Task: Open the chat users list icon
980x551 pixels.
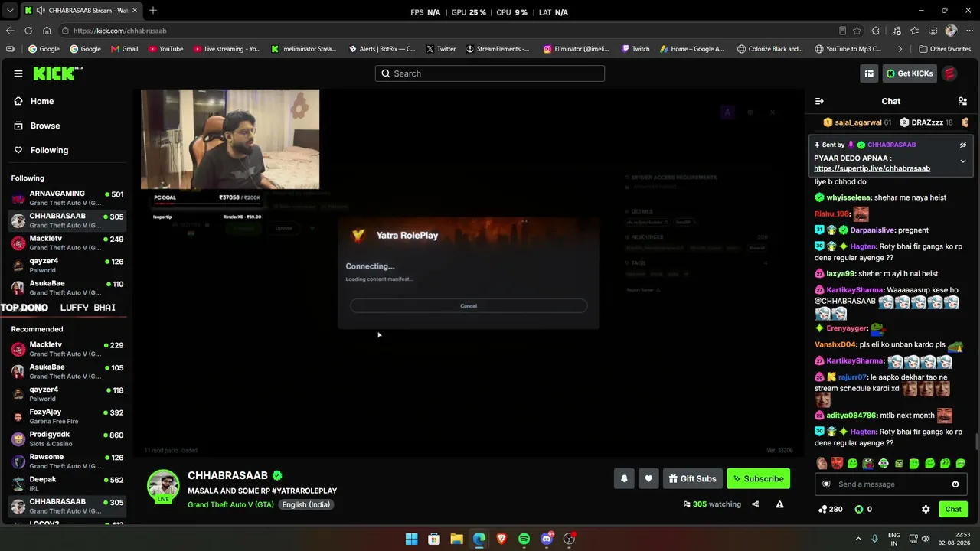Action: tap(962, 101)
